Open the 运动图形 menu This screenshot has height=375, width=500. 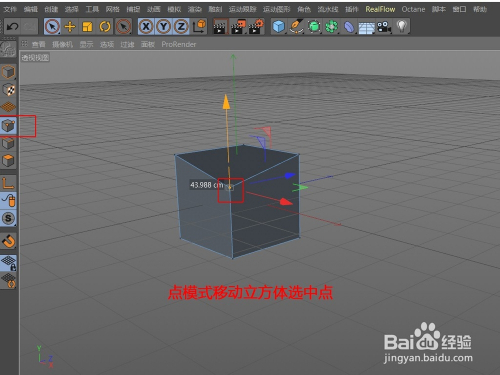point(277,9)
